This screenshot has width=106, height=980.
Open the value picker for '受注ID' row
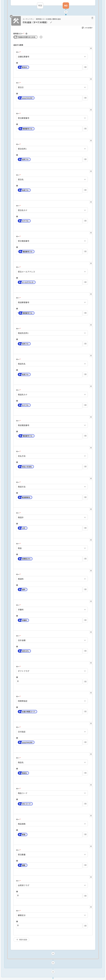[85, 67]
